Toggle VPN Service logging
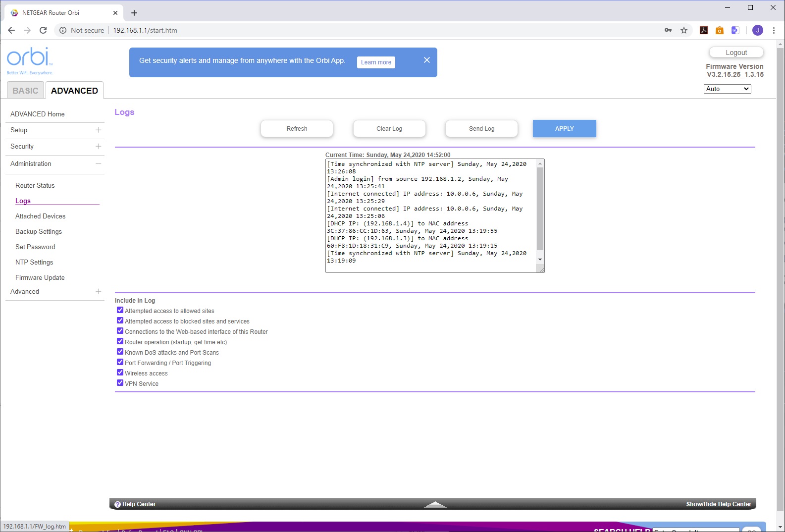Viewport: 785px width, 532px height. point(120,383)
